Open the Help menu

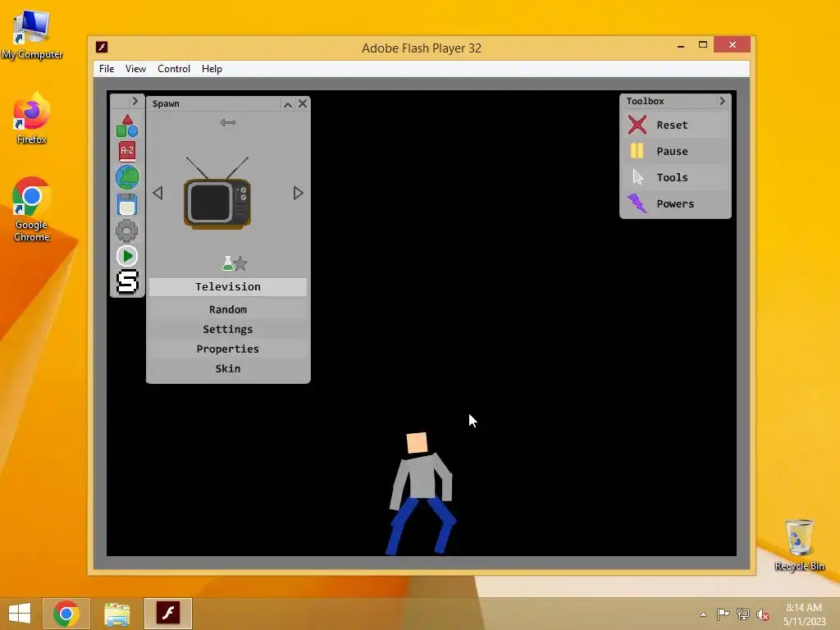click(212, 69)
